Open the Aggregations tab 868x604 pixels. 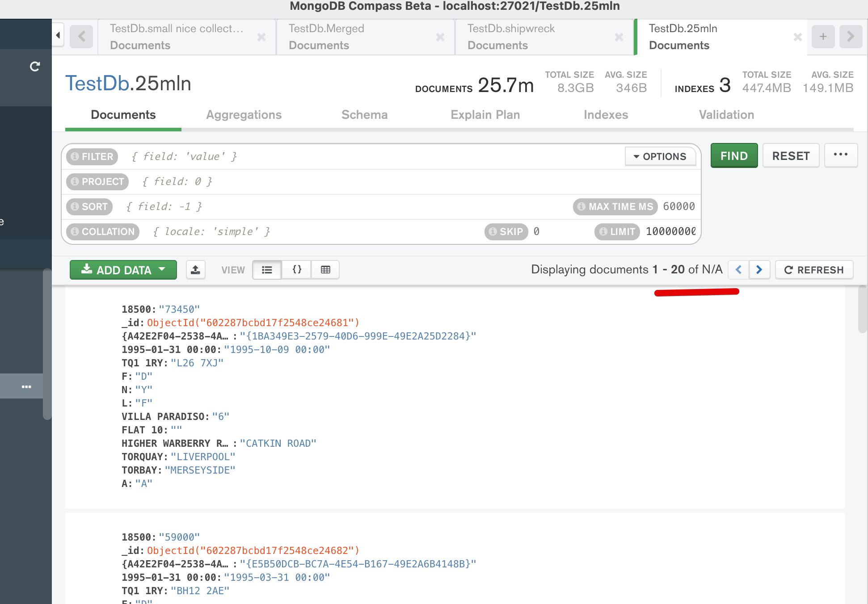click(x=244, y=115)
